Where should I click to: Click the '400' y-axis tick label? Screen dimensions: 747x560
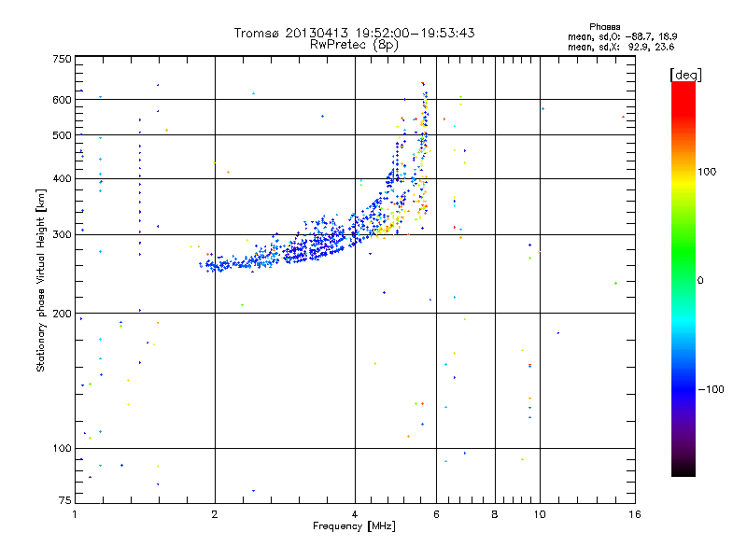(x=62, y=179)
